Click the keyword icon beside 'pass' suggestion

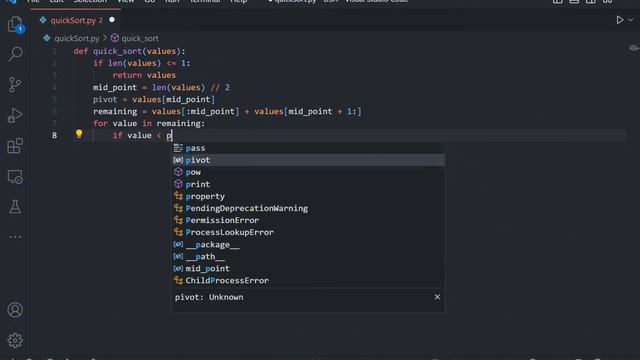pyautogui.click(x=178, y=148)
